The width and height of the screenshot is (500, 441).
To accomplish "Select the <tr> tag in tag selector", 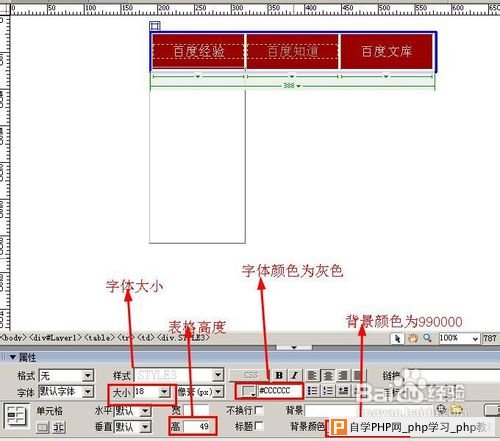I will pyautogui.click(x=126, y=338).
